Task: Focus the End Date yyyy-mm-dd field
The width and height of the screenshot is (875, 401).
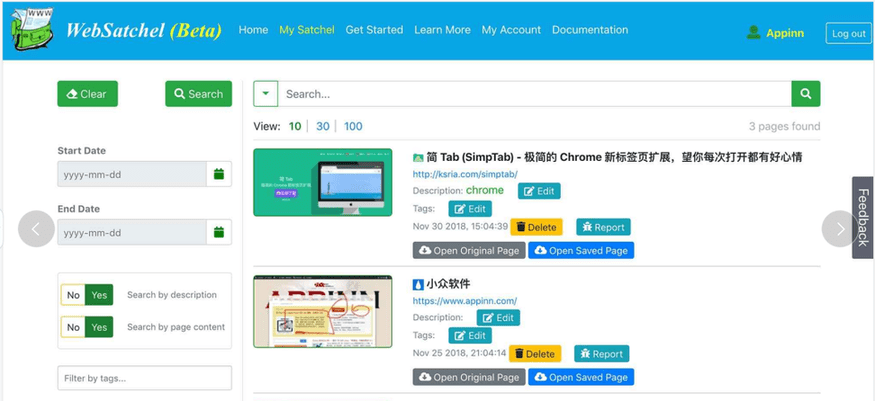Action: pos(132,232)
